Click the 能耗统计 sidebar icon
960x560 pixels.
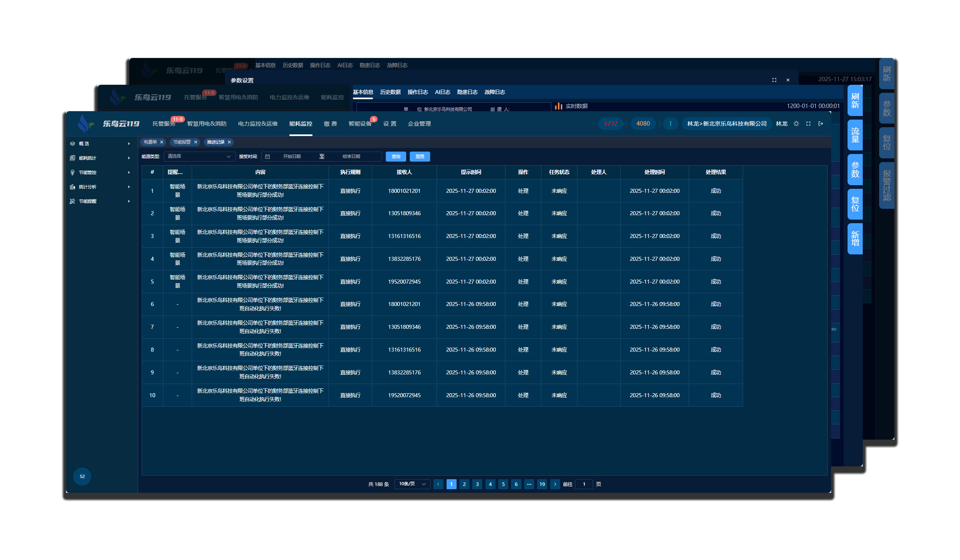(x=72, y=158)
